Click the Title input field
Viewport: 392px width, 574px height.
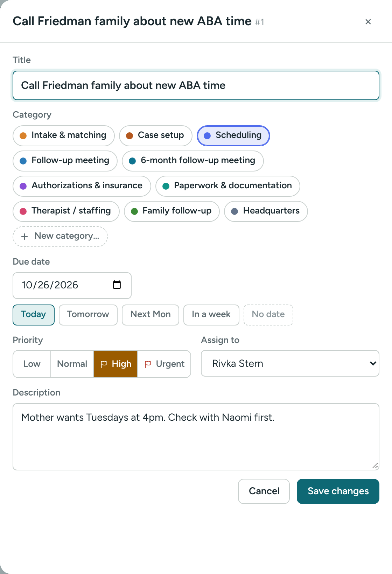point(196,85)
